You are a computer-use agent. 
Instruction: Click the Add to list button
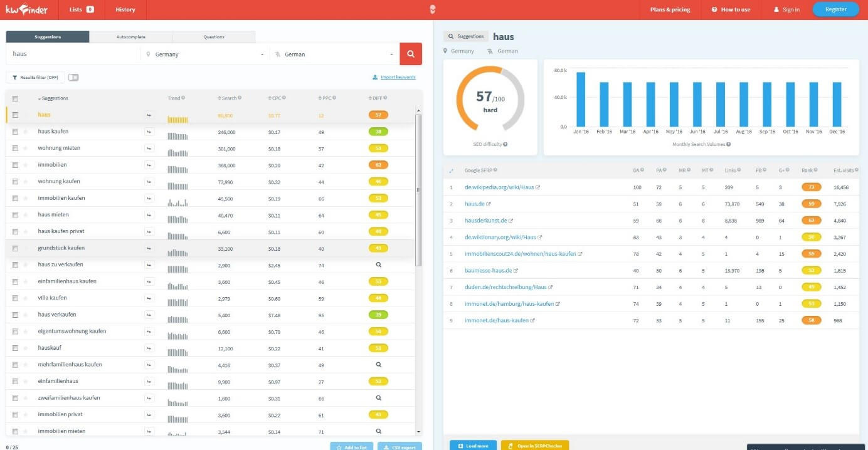click(x=352, y=447)
